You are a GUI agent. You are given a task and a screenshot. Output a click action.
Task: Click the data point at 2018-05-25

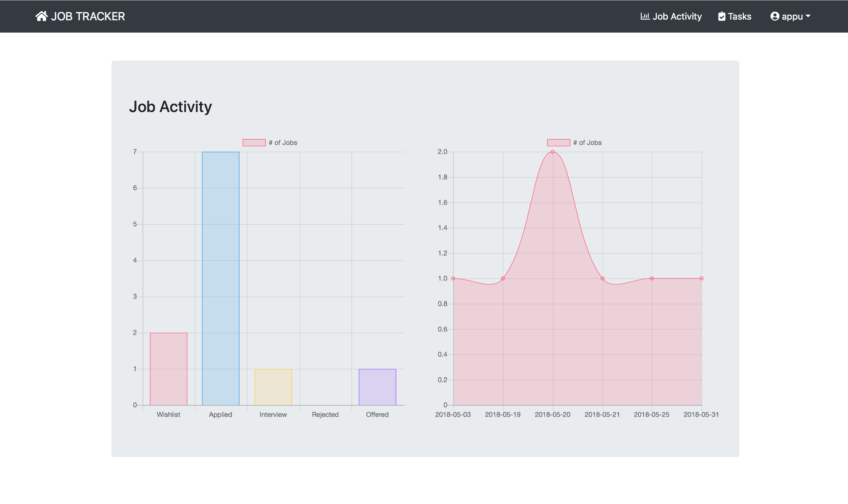point(652,279)
